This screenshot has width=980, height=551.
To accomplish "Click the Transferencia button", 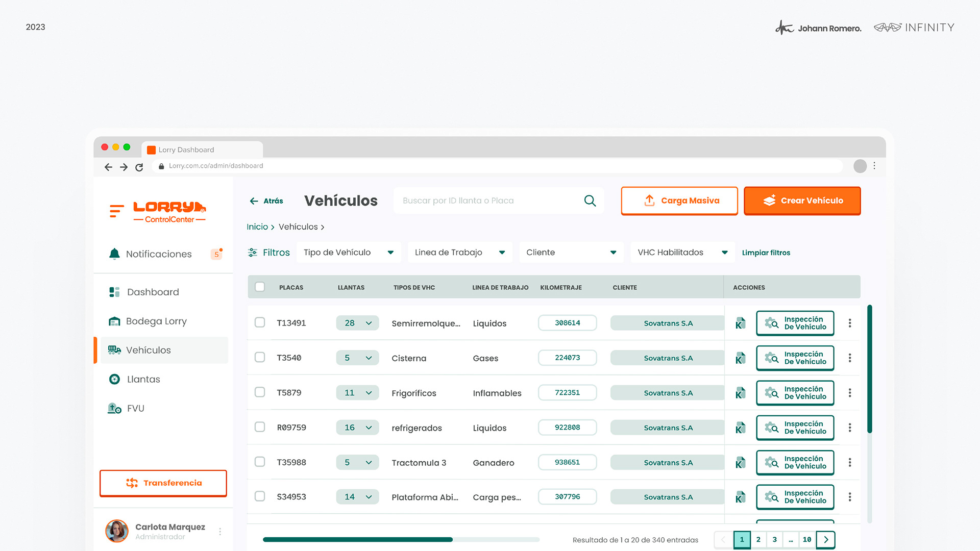I will pyautogui.click(x=163, y=483).
